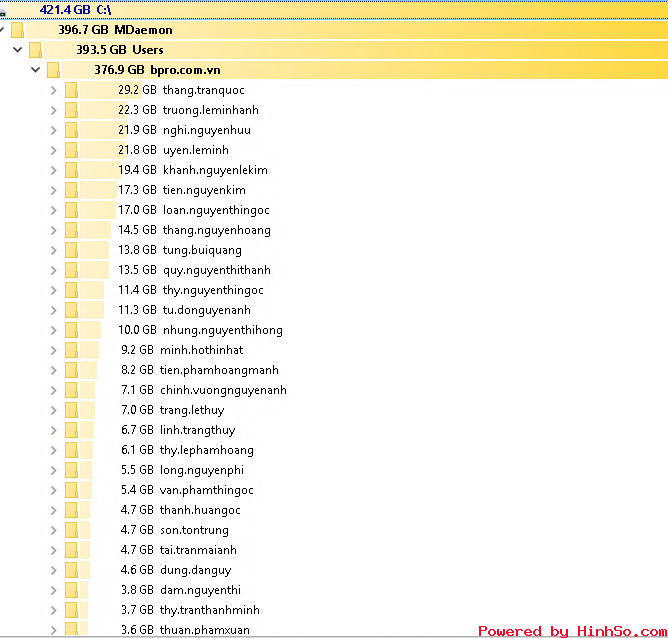Expand the nghi.nguyenhuu folder
Image resolution: width=668 pixels, height=638 pixels.
[53, 130]
